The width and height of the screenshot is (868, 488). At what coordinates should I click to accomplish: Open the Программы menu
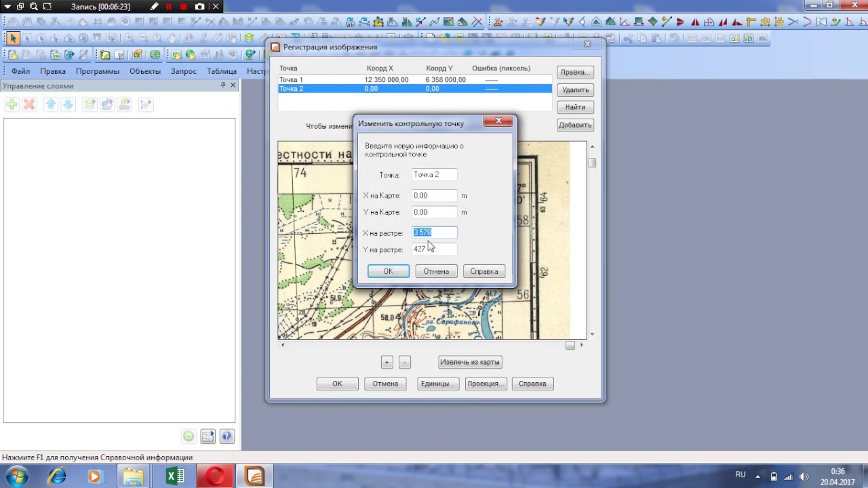(98, 71)
